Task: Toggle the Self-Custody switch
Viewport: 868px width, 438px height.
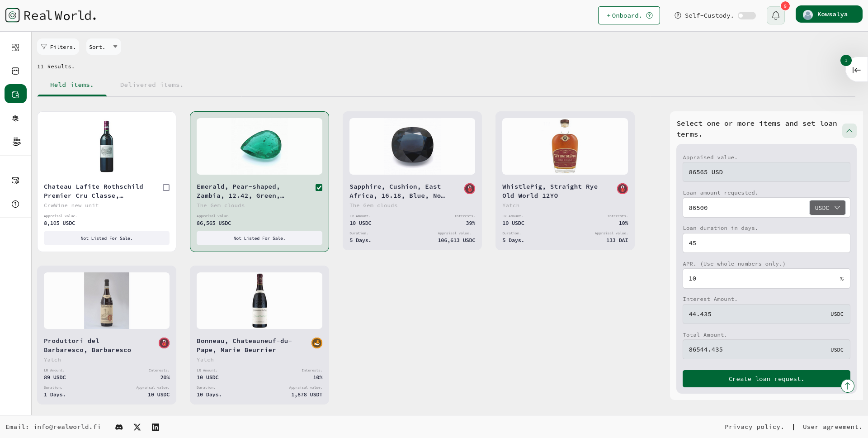Action: coord(746,16)
